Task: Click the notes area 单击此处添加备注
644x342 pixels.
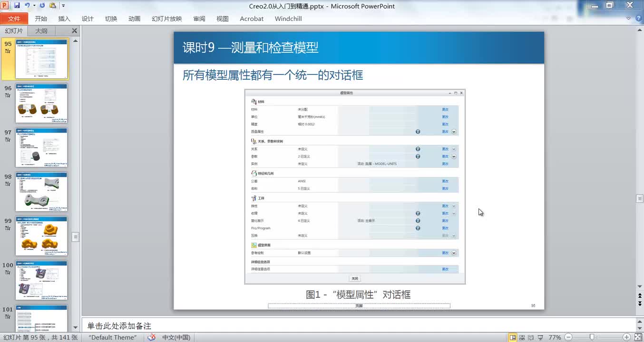Action: [119, 326]
